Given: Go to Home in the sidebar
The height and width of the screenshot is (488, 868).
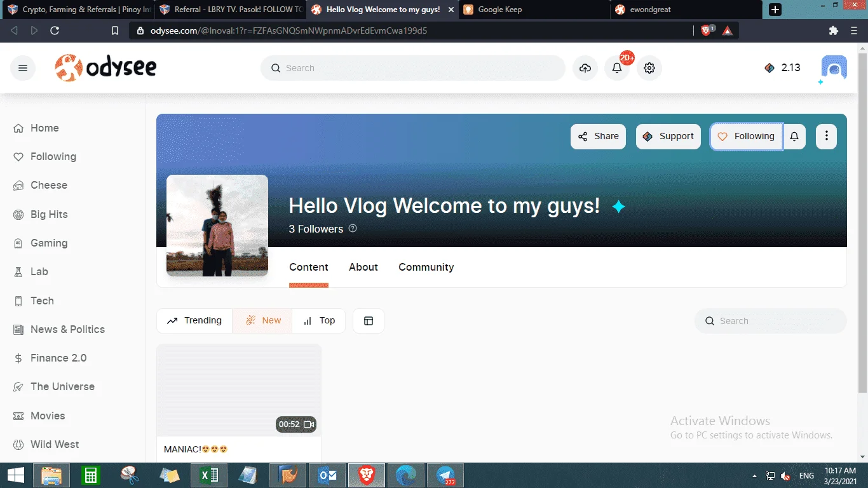Looking at the screenshot, I should [36, 128].
